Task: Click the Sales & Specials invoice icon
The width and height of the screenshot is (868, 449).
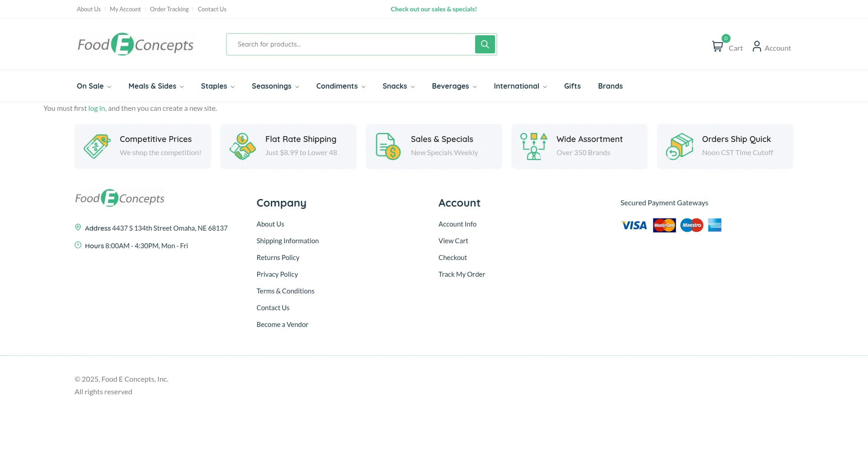Action: pyautogui.click(x=388, y=147)
